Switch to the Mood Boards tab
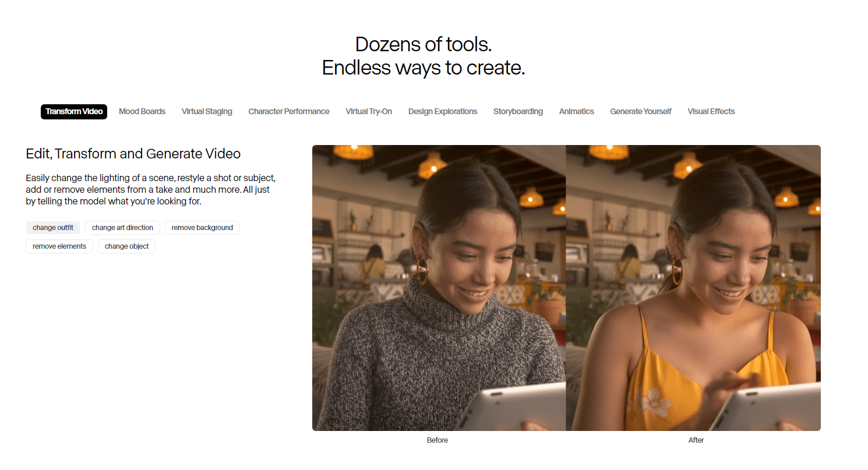This screenshot has height=470, width=868. click(x=142, y=111)
